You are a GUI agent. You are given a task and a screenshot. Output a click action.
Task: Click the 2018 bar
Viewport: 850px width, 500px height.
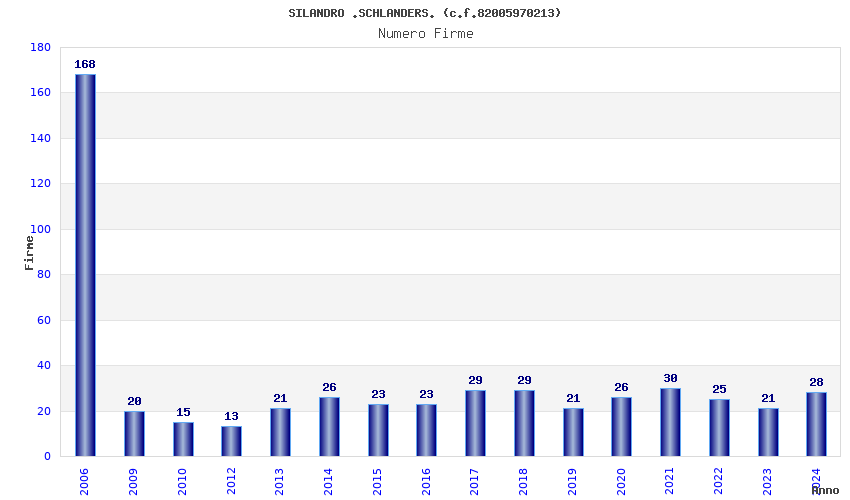click(524, 423)
